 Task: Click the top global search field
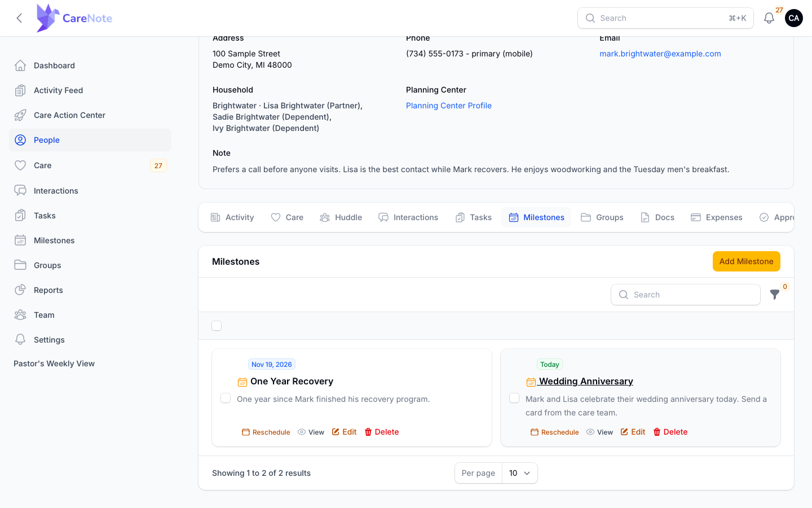point(665,18)
